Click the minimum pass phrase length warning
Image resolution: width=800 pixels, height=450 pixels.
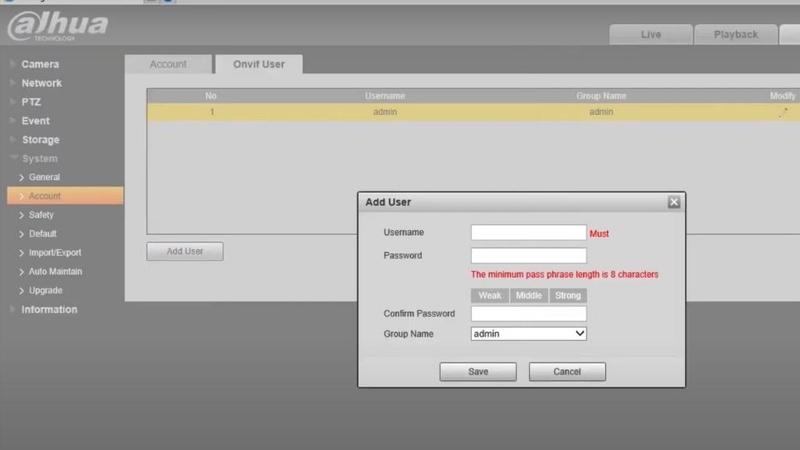click(564, 274)
